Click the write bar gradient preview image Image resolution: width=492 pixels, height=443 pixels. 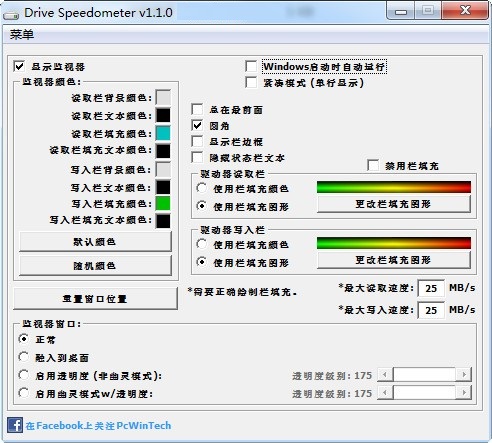coord(394,243)
